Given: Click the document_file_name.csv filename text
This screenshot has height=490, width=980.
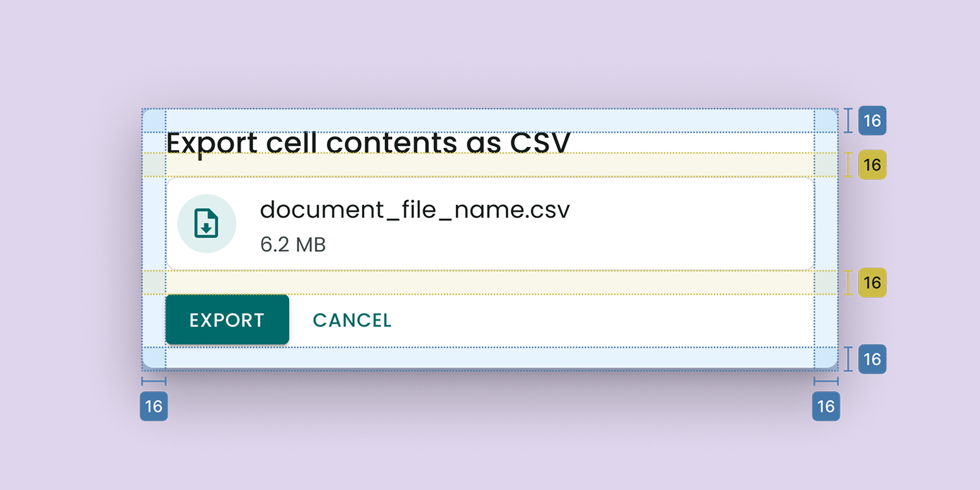Looking at the screenshot, I should [x=415, y=209].
